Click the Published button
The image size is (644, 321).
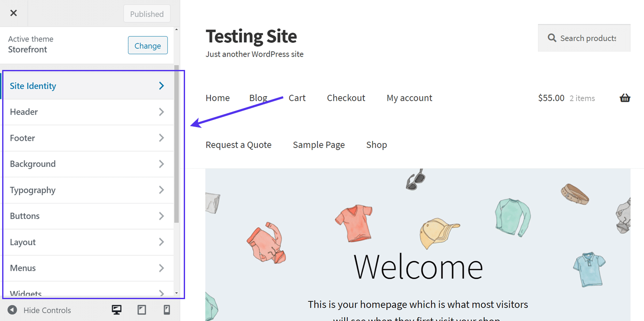147,13
